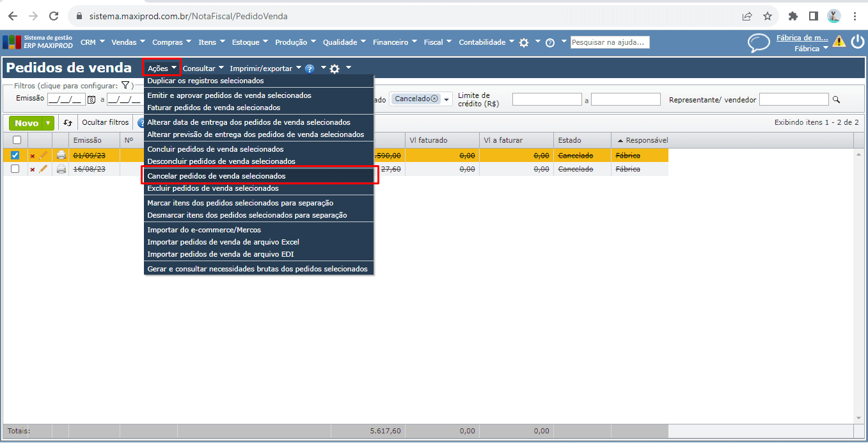Open the page settings gear icon
The width and height of the screenshot is (868, 443).
pos(335,68)
